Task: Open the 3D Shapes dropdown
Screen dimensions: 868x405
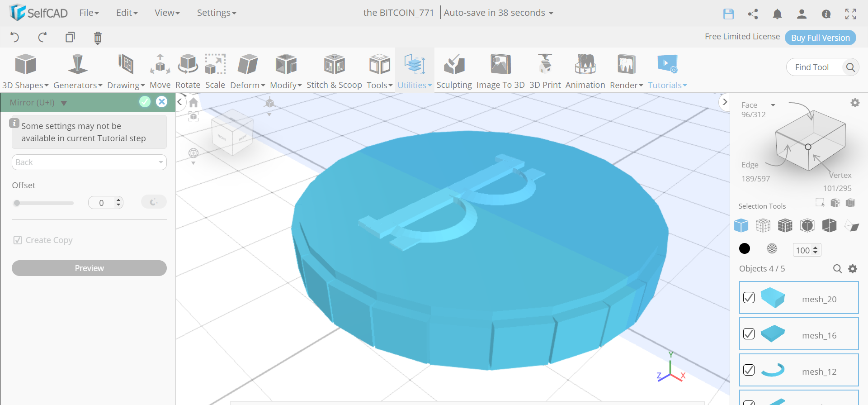Action: coord(25,71)
